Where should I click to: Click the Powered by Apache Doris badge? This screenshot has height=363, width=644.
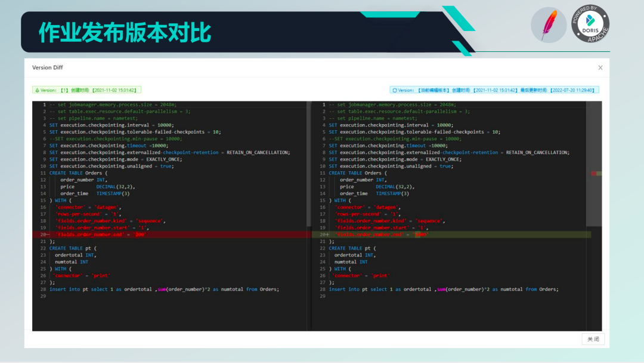point(590,24)
